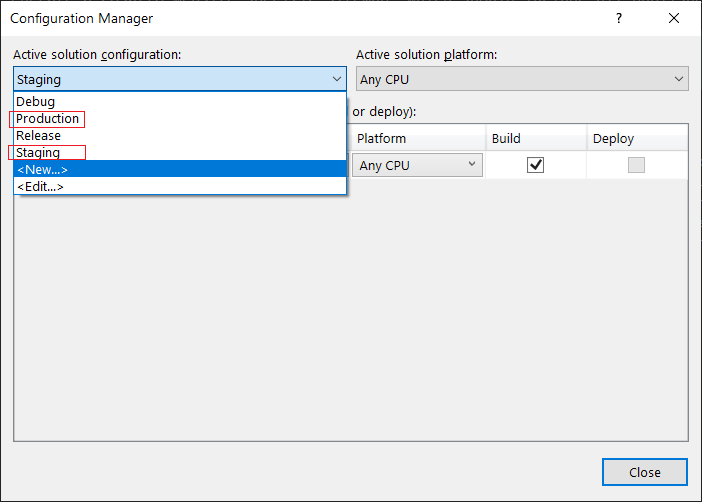Toggle the Build checkbox for the project
The height and width of the screenshot is (502, 702).
coord(535,165)
